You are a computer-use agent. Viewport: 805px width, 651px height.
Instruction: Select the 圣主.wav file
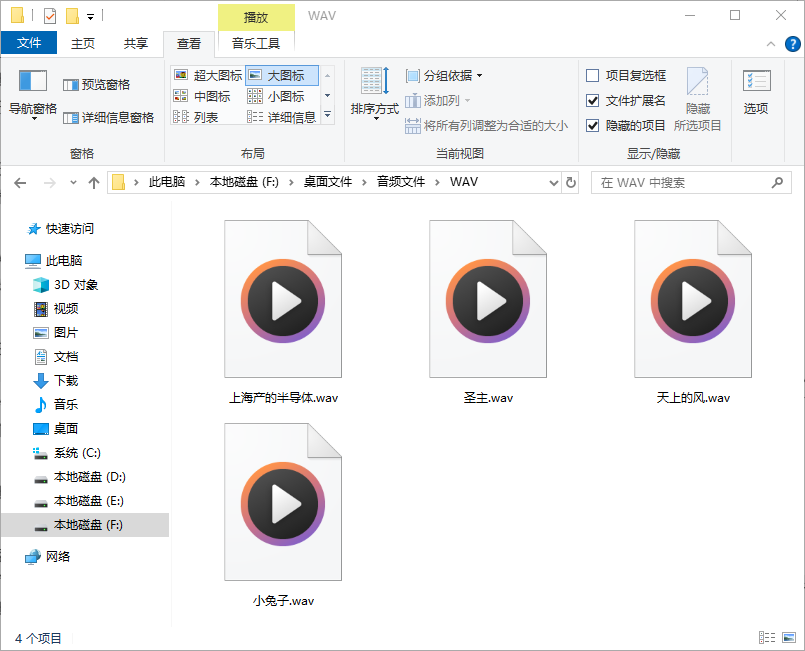pyautogui.click(x=488, y=313)
